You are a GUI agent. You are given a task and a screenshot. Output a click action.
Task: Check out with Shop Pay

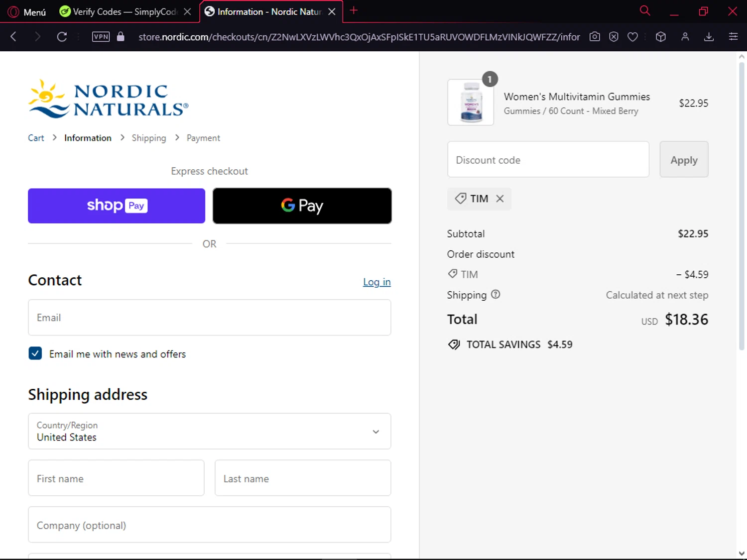pyautogui.click(x=117, y=206)
